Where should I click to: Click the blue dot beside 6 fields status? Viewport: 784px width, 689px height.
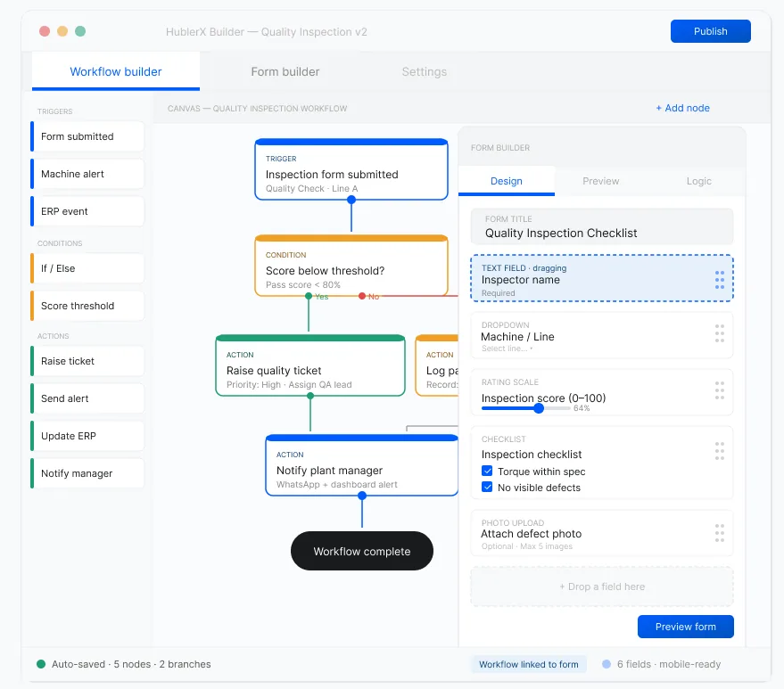(607, 664)
